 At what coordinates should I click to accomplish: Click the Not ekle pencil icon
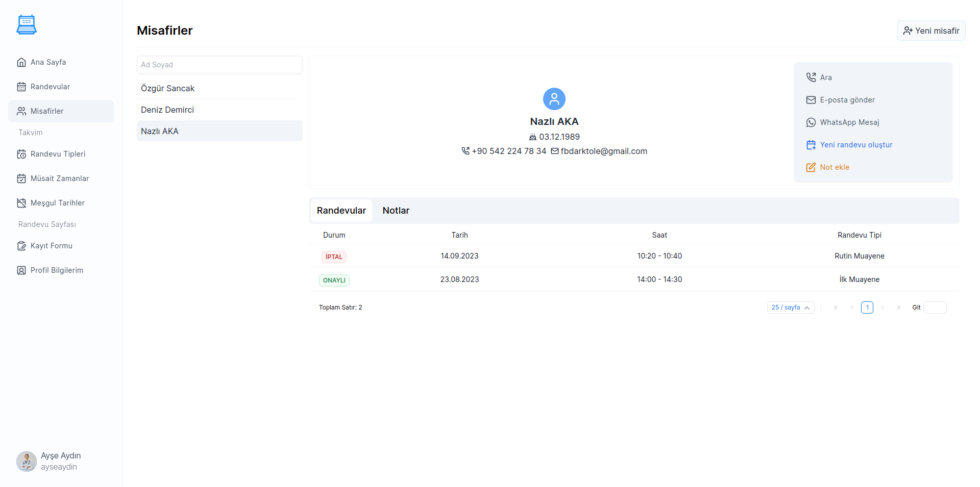(x=811, y=167)
